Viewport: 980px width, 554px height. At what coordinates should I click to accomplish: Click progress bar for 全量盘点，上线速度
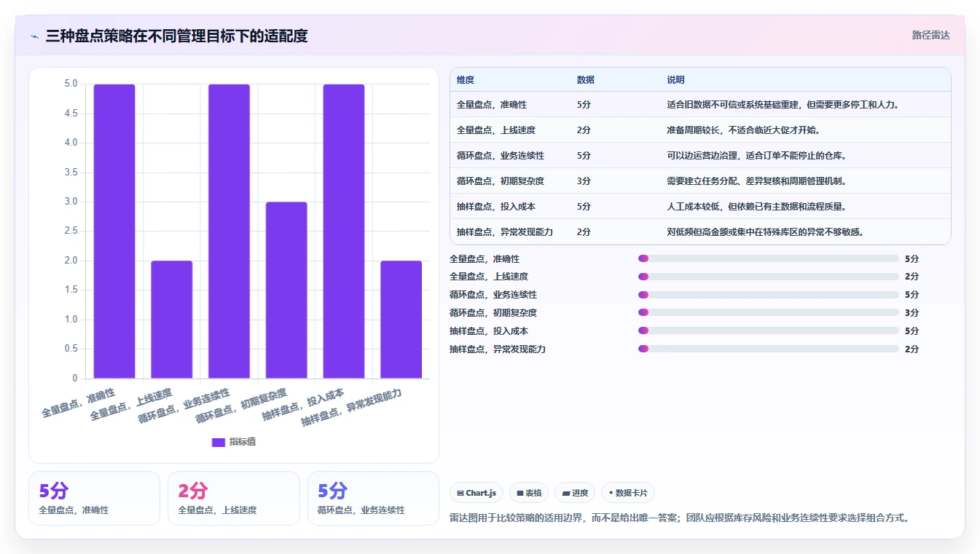point(769,277)
